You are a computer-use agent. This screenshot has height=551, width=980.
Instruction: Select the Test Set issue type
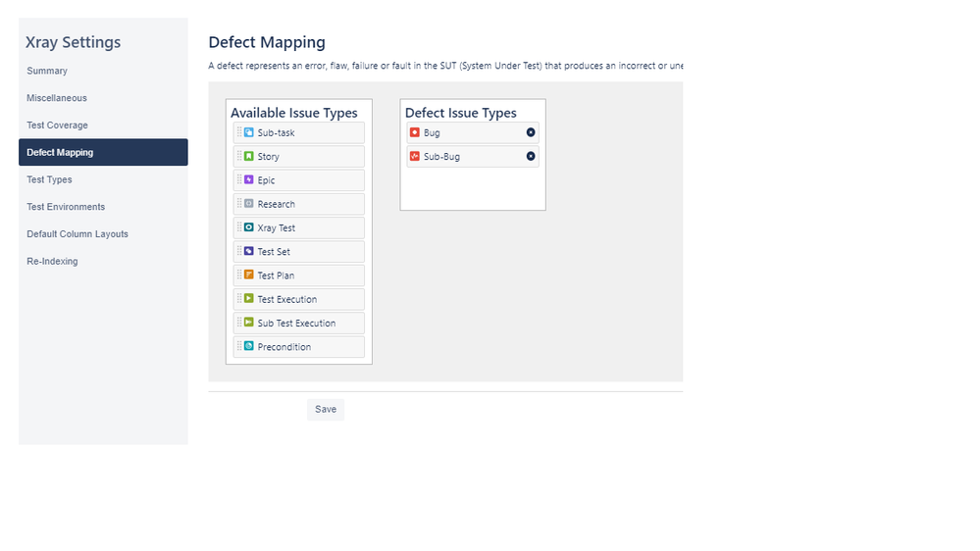pyautogui.click(x=299, y=252)
